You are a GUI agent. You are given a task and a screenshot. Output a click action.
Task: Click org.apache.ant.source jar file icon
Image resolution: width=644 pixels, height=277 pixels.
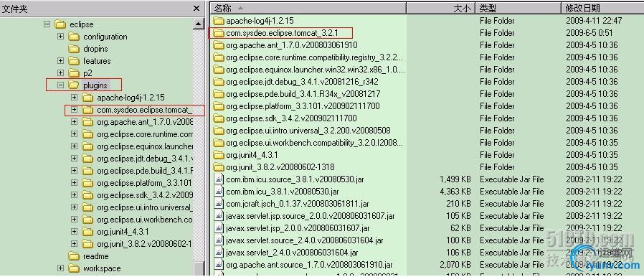pyautogui.click(x=219, y=265)
